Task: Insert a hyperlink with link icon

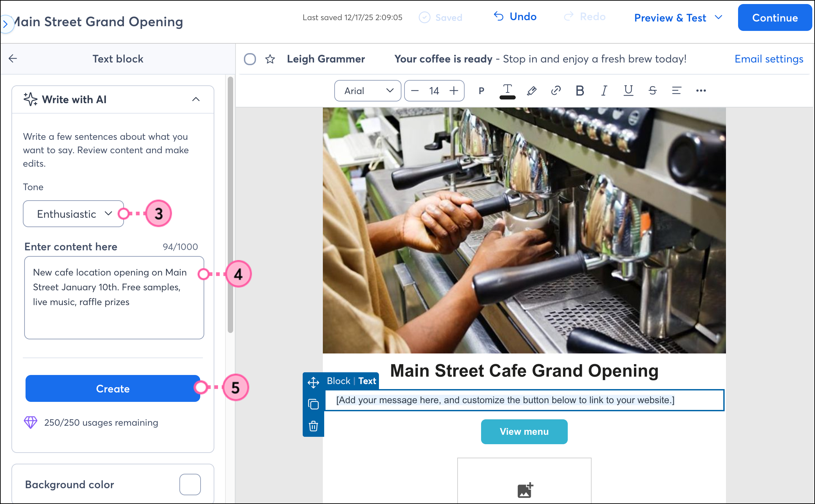Action: click(556, 91)
